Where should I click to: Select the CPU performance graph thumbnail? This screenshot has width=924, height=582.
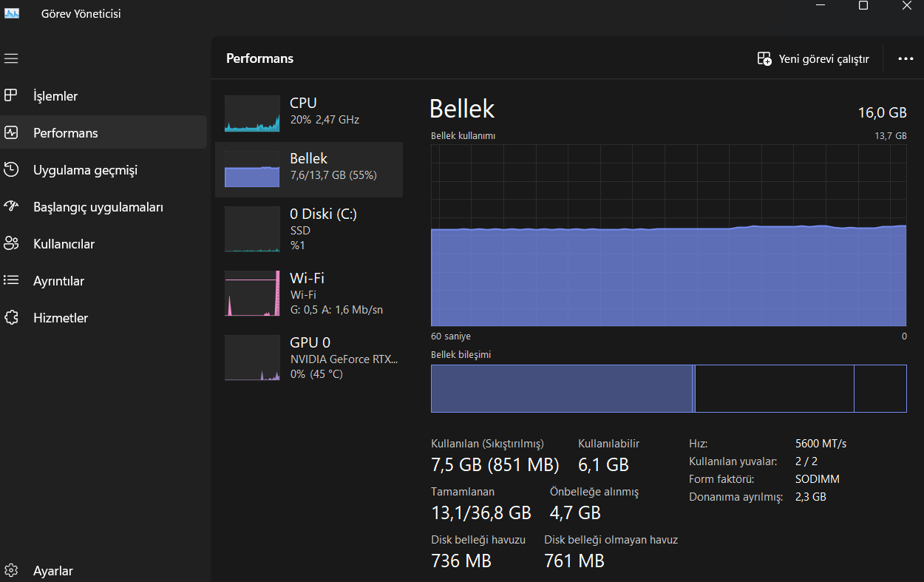click(x=252, y=113)
